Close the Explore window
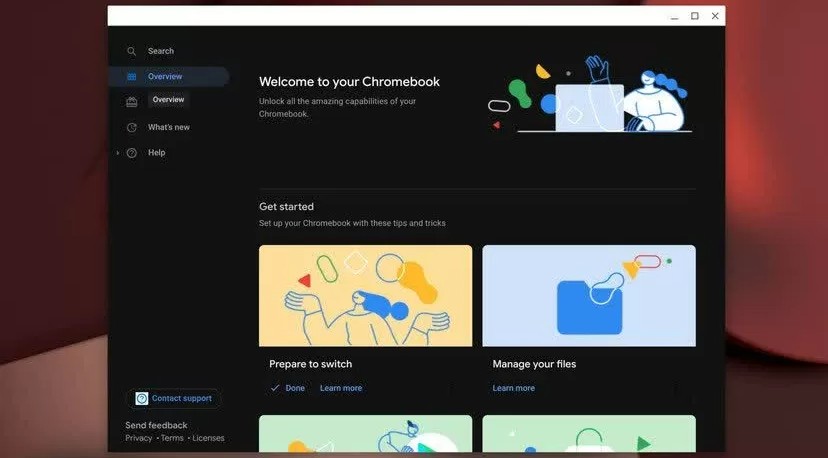 [x=715, y=16]
